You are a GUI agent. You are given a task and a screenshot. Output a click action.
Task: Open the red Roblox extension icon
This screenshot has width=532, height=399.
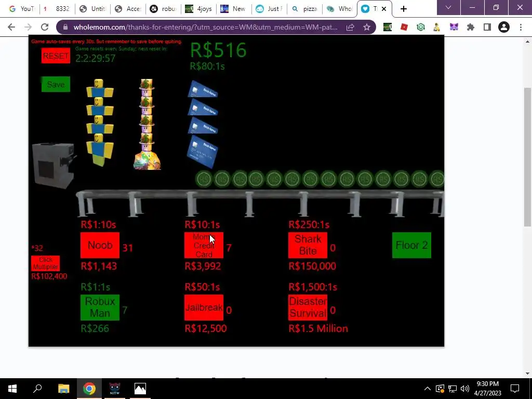point(404,27)
